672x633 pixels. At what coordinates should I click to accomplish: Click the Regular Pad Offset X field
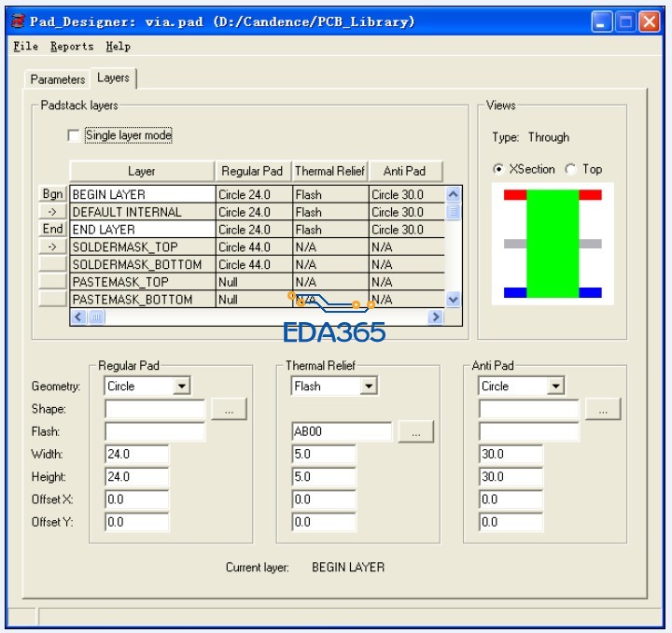click(x=136, y=499)
